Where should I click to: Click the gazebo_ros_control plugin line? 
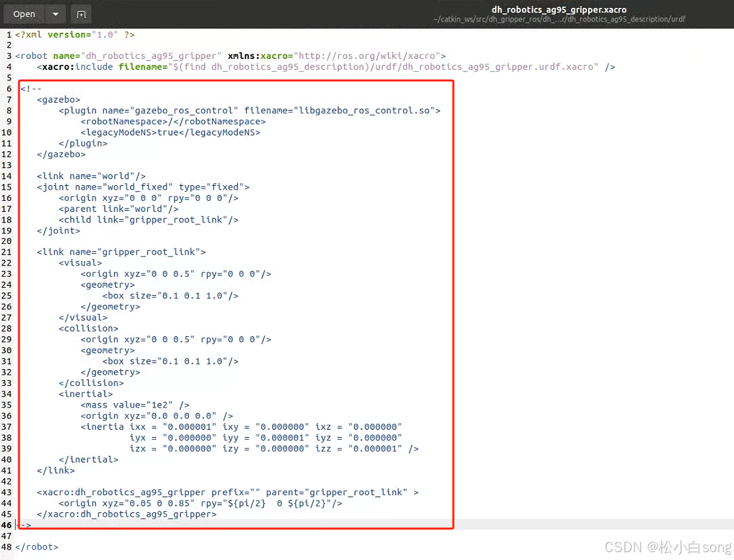(249, 111)
